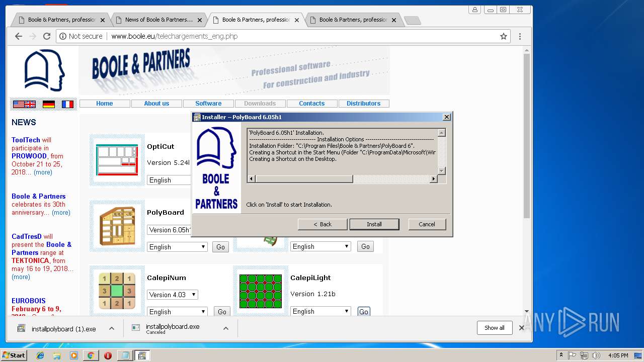Select the installer task in the taskbar
644x362 pixels.
(142, 355)
